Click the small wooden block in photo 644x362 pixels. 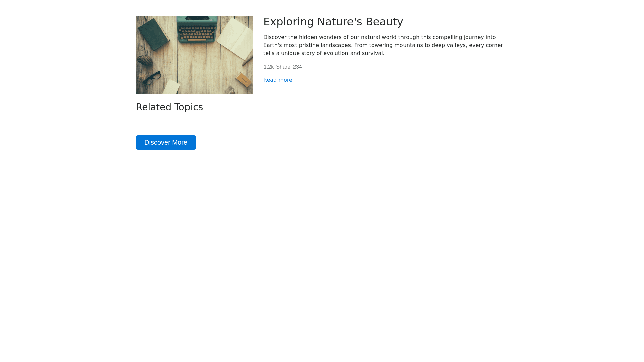(x=244, y=80)
